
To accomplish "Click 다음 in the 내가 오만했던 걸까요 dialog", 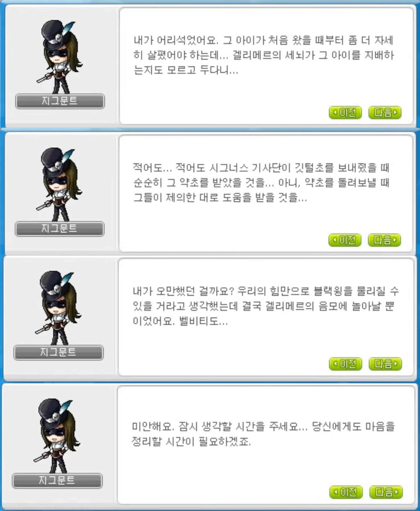I will pos(385,364).
